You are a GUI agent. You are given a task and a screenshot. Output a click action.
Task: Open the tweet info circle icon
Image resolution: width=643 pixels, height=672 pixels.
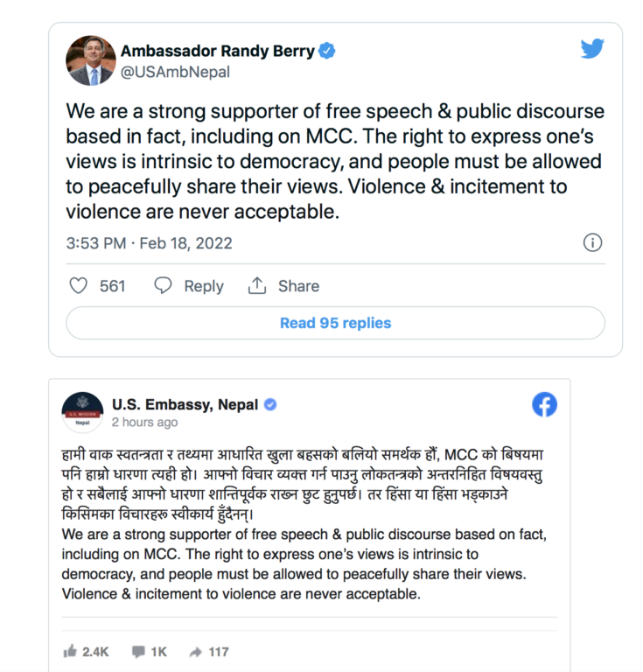coord(592,243)
